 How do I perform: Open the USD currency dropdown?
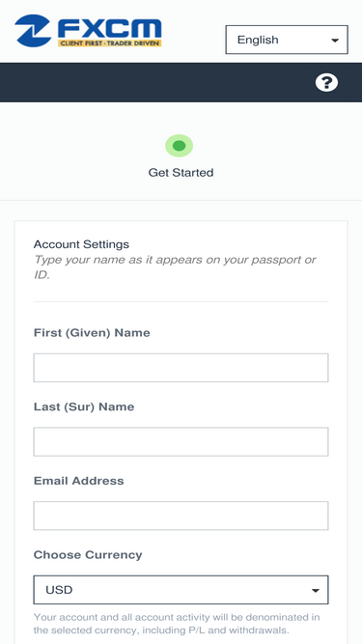click(181, 590)
